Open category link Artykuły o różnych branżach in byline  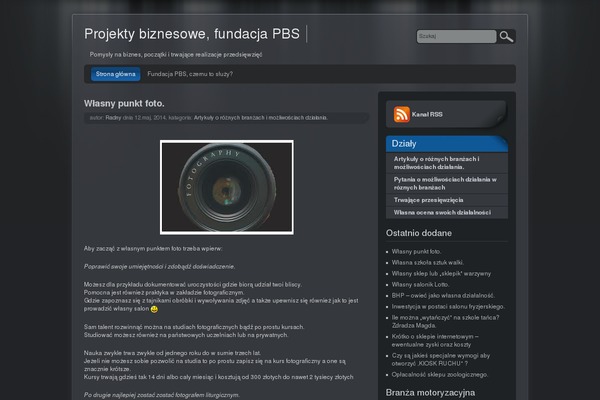[x=260, y=118]
